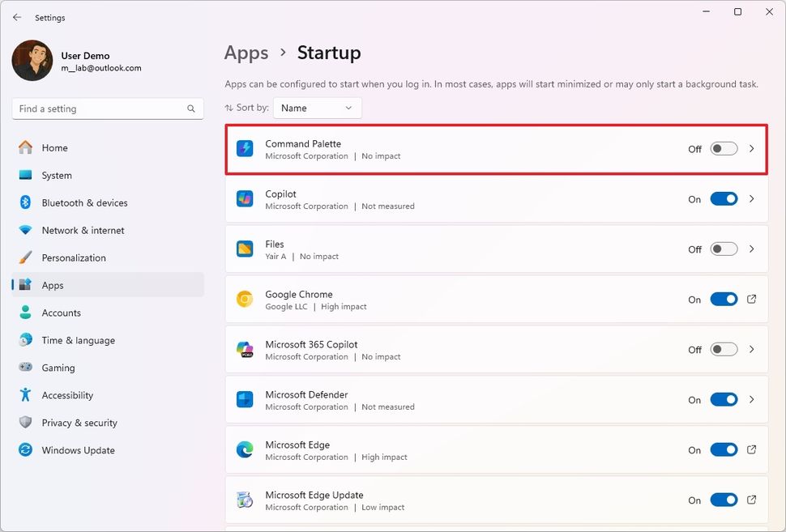This screenshot has height=532, width=786.
Task: Expand the Files app details chevron
Action: coord(751,249)
